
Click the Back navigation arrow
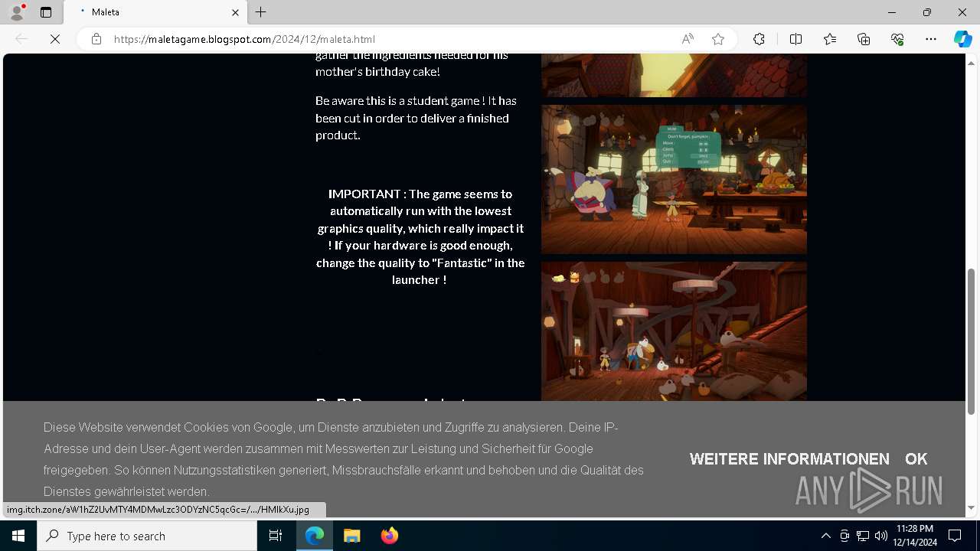coord(21,39)
